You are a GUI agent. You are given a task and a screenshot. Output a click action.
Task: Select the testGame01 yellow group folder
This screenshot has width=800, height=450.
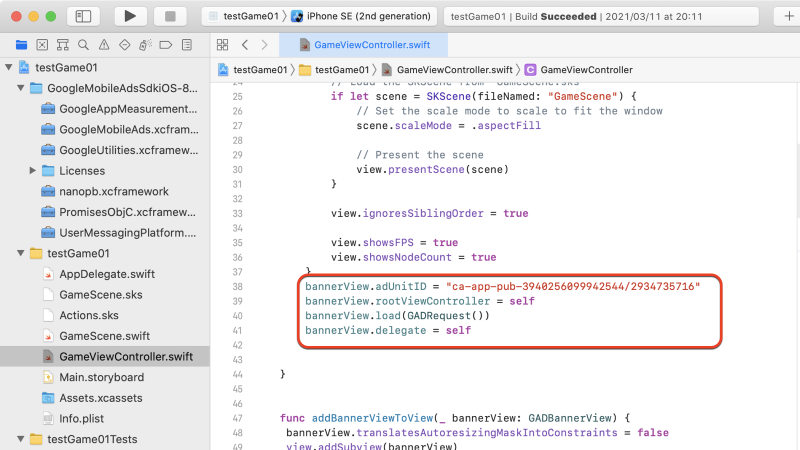78,253
